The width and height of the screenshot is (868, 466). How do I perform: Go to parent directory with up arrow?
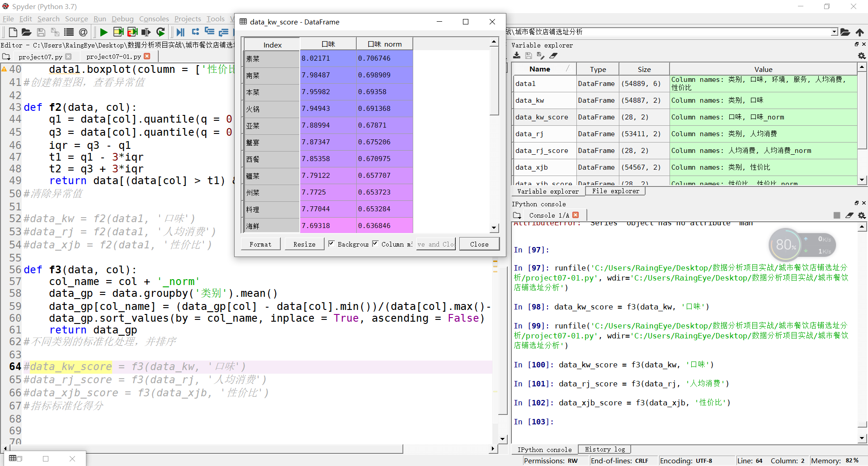(x=859, y=32)
